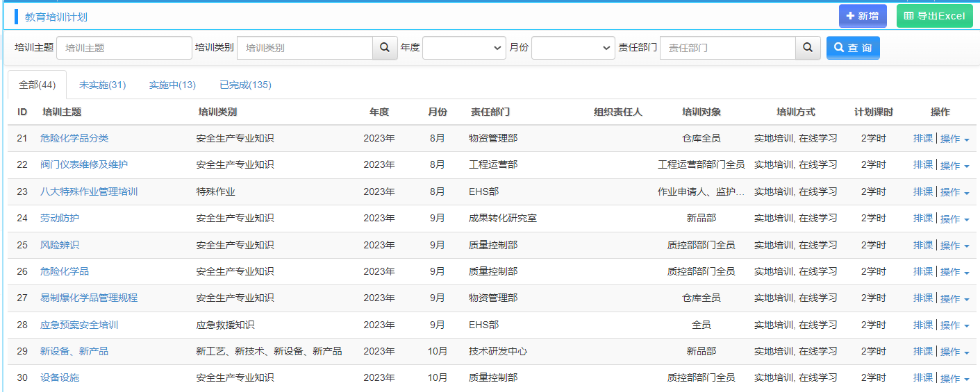
Task: Click the search icon beside 责任部门 field
Action: (808, 48)
